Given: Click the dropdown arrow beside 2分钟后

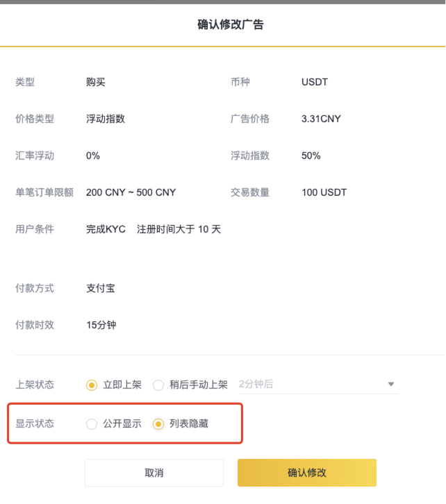Looking at the screenshot, I should click(x=390, y=384).
